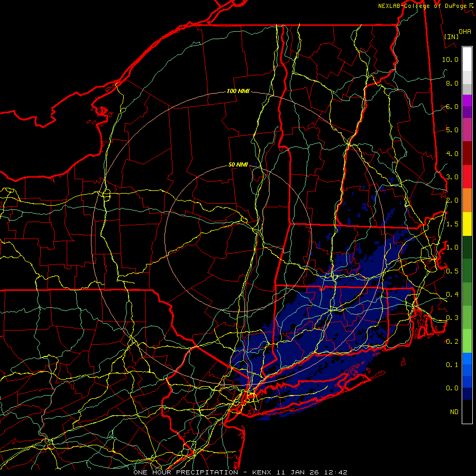Click the 11 JAN 26 date text

(298, 472)
